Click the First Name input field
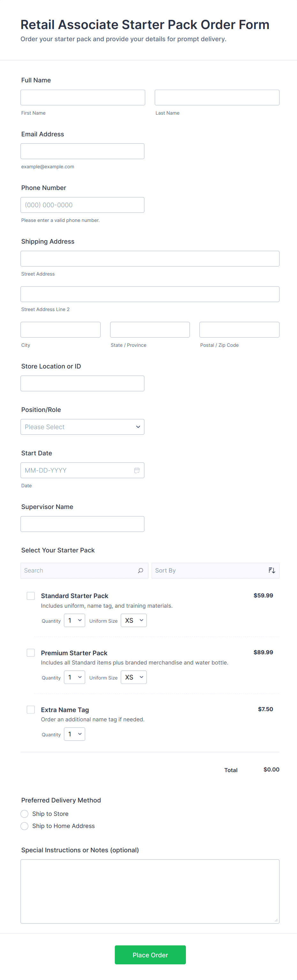Viewport: 297px width, 980px height. 82,97
